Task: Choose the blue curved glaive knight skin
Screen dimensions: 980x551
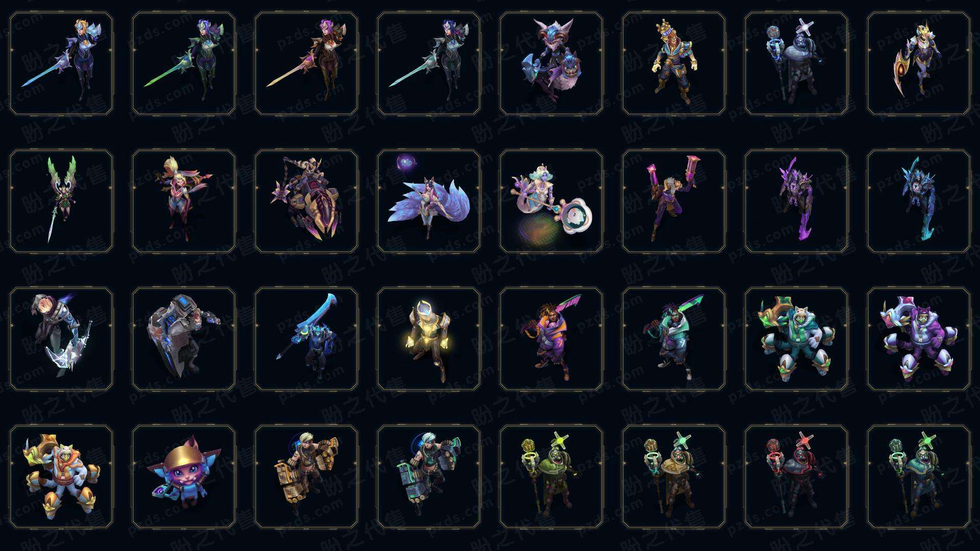Action: point(306,339)
